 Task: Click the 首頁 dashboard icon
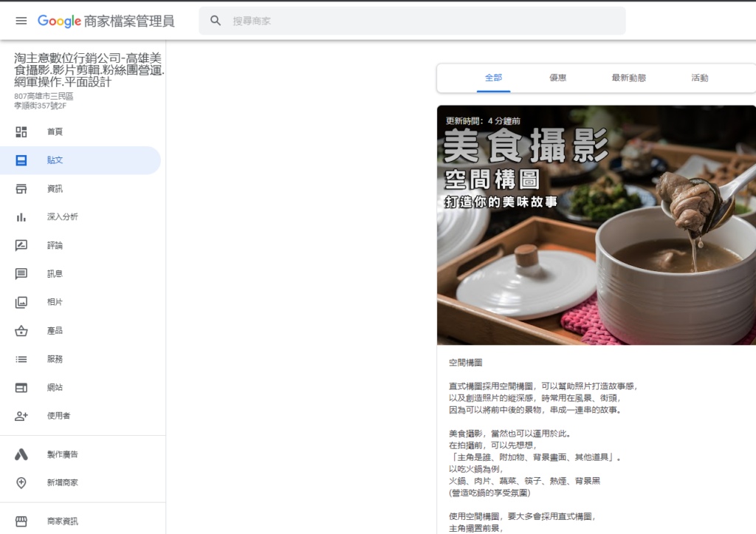click(21, 131)
